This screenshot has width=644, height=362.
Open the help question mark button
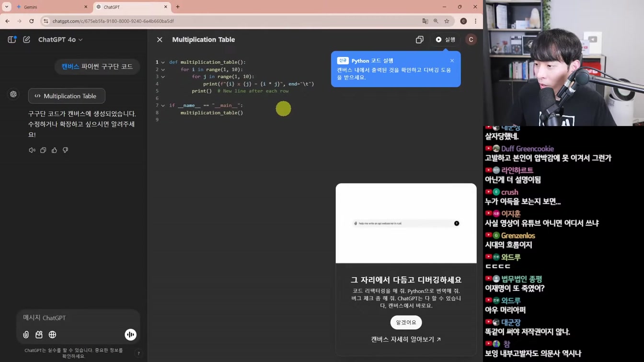138,353
